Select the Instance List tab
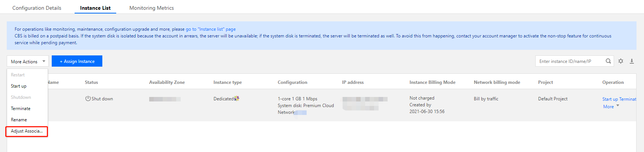The width and height of the screenshot is (644, 152). [x=95, y=8]
